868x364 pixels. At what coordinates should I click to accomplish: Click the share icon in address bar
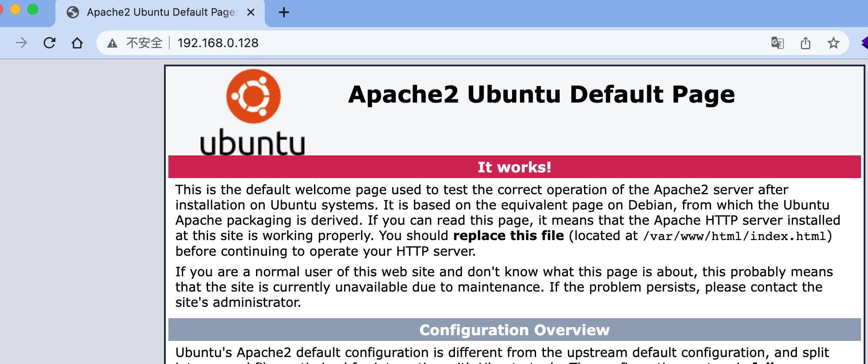pyautogui.click(x=806, y=43)
